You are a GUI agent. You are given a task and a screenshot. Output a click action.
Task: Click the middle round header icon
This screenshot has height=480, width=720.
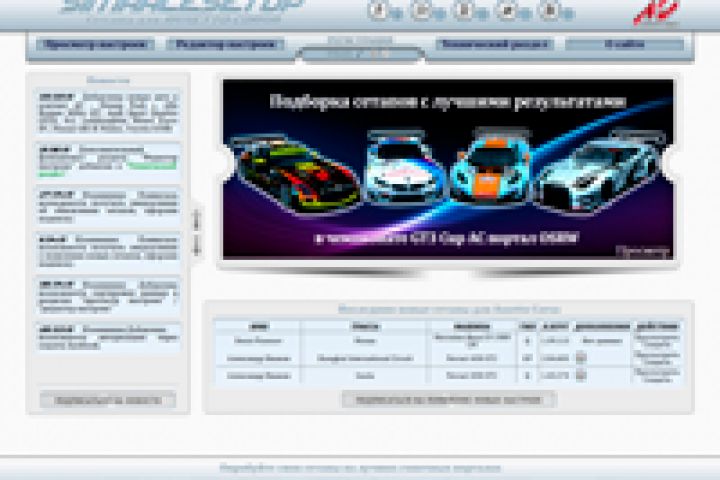pos(464,10)
